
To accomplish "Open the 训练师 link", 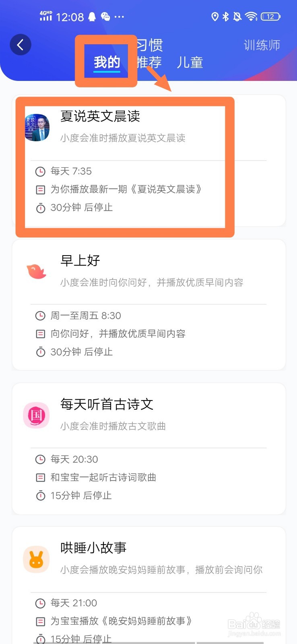I will (262, 45).
